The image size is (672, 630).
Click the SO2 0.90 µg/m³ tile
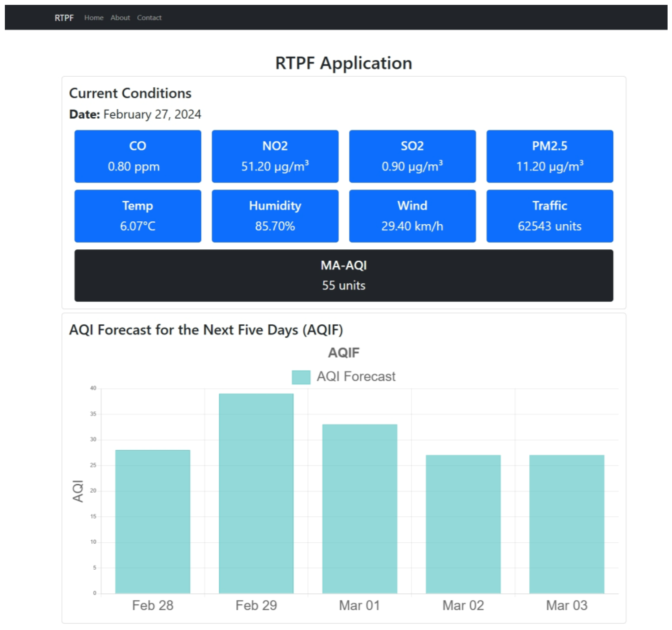click(x=412, y=156)
